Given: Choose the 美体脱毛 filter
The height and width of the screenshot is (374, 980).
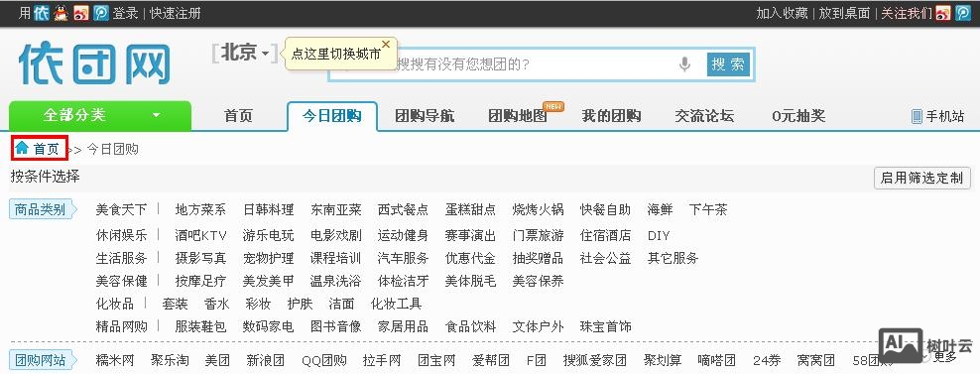Looking at the screenshot, I should 470,281.
